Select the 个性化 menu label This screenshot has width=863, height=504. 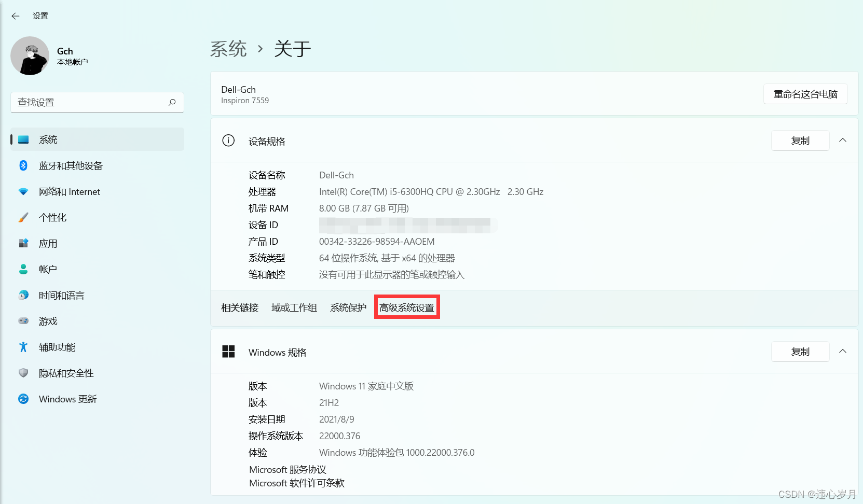tap(53, 218)
